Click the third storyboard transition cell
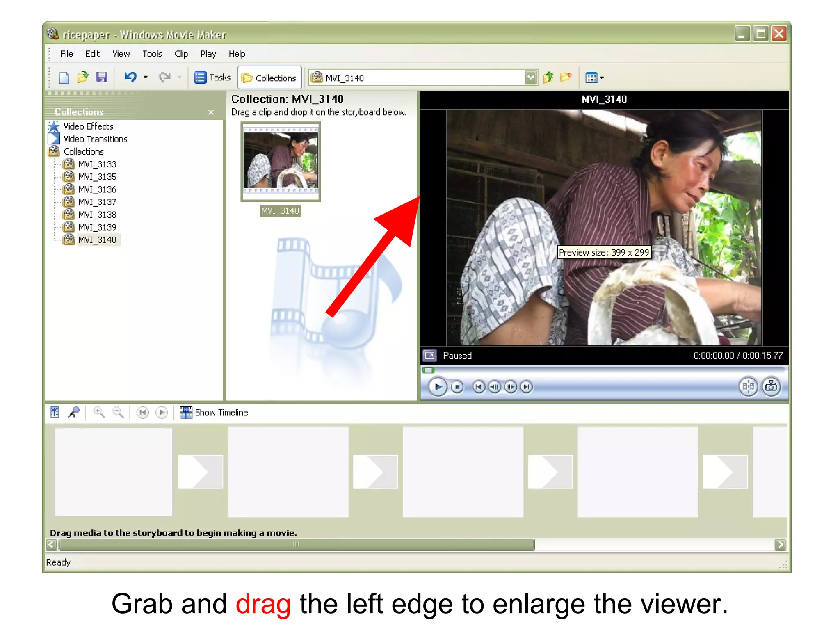Screen dimensions: 840x630 click(550, 472)
